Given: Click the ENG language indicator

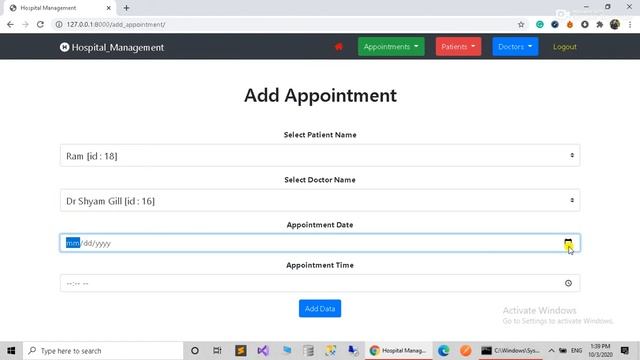Looking at the screenshot, I should pos(576,351).
